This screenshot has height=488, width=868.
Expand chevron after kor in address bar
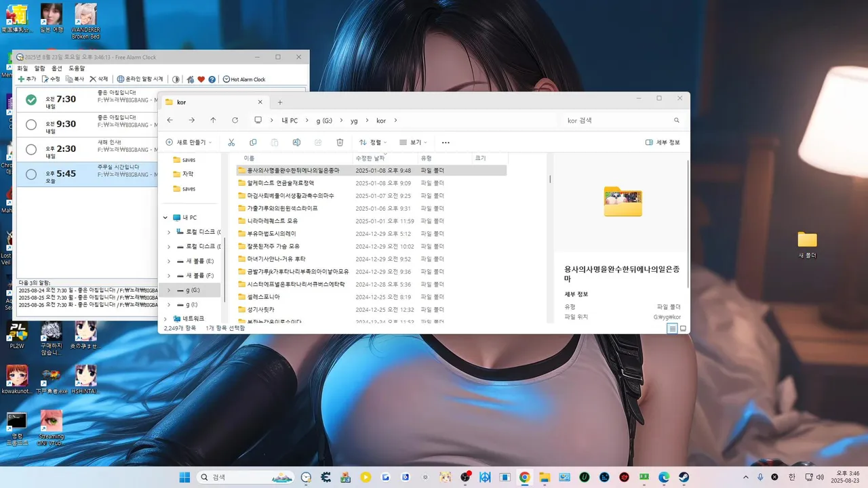point(396,120)
